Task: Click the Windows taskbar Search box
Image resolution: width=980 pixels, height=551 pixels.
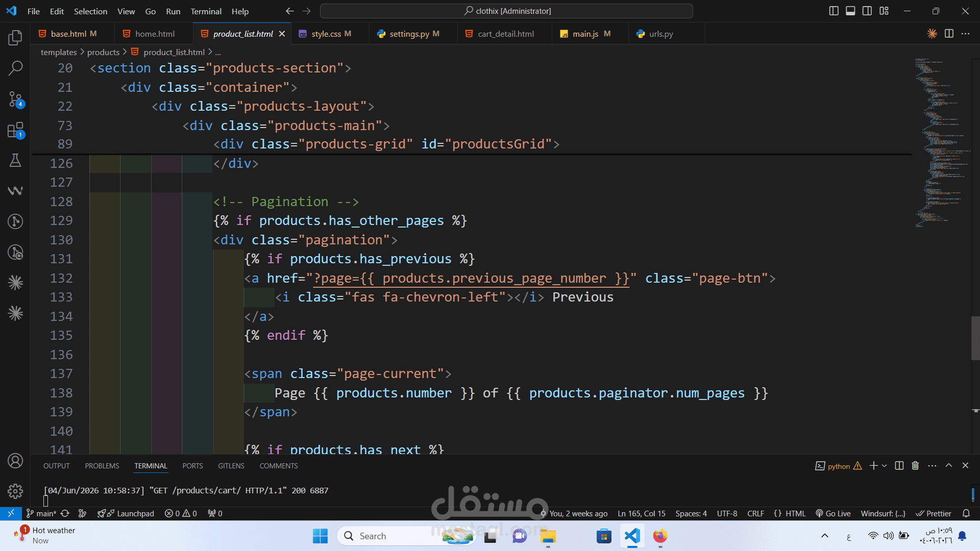Action: point(406,536)
